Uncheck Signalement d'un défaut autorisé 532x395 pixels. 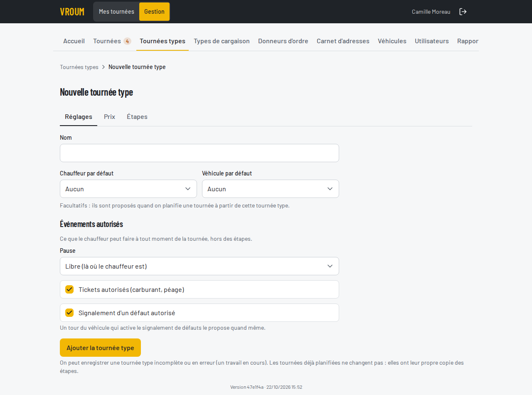point(69,313)
